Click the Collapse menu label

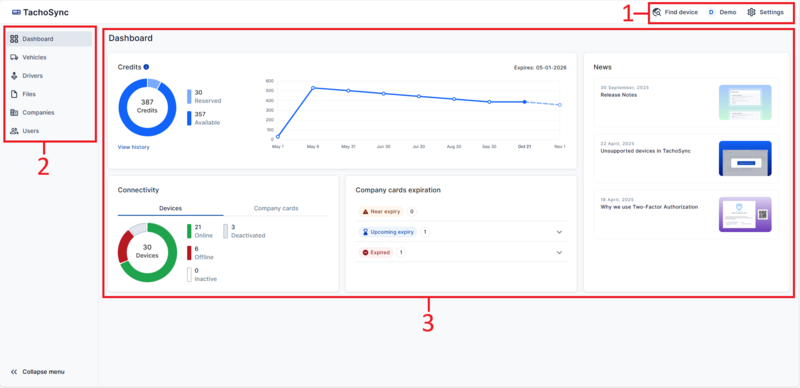(x=43, y=372)
